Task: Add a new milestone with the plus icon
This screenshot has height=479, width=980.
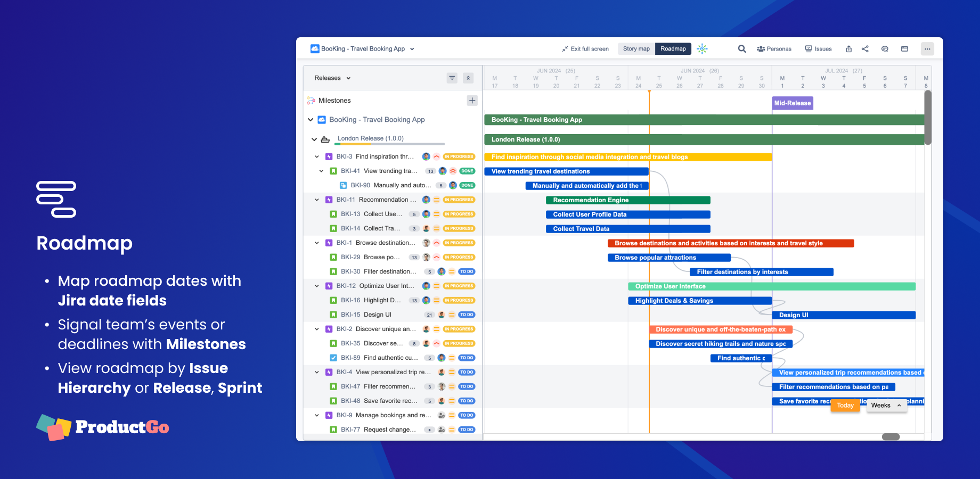Action: coord(472,100)
